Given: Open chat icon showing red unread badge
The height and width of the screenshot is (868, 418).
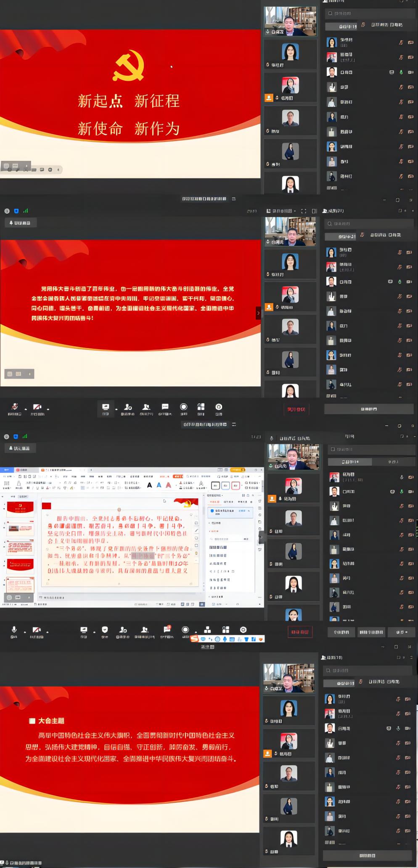Looking at the screenshot, I should pos(167,629).
